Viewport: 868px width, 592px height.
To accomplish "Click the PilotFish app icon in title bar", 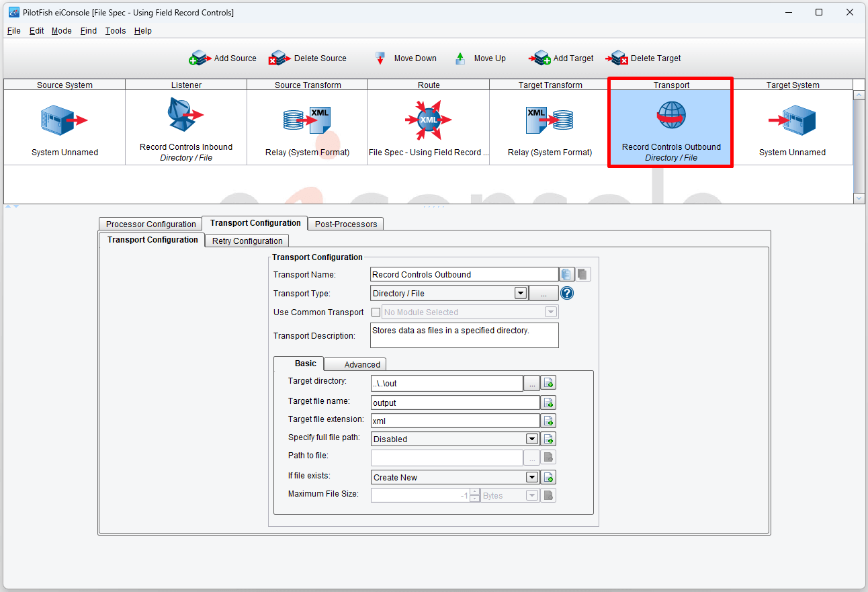I will click(13, 12).
